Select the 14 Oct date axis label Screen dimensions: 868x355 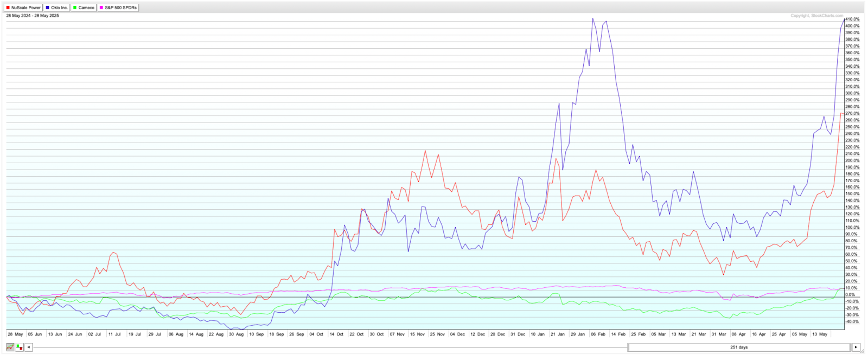click(336, 334)
